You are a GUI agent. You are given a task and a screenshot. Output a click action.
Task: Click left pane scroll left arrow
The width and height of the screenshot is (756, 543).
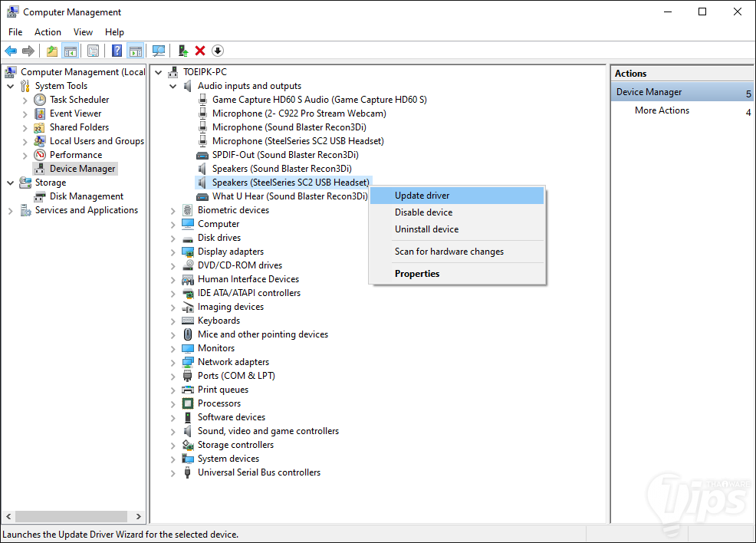(8, 516)
